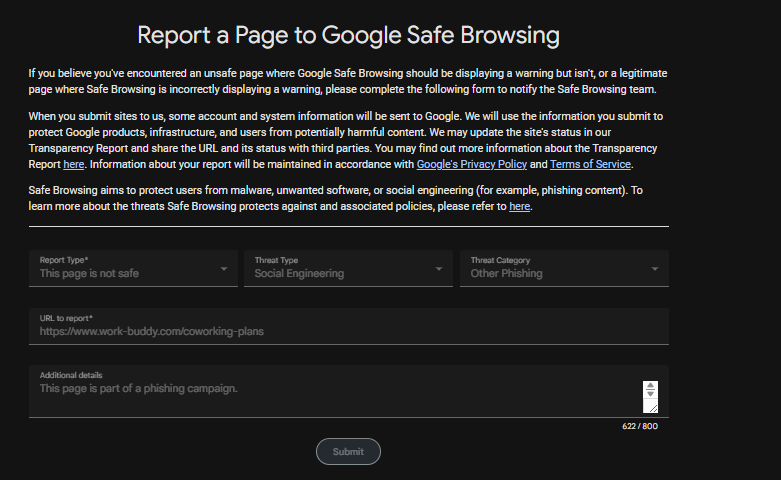Open the Terms of Service link

point(590,164)
